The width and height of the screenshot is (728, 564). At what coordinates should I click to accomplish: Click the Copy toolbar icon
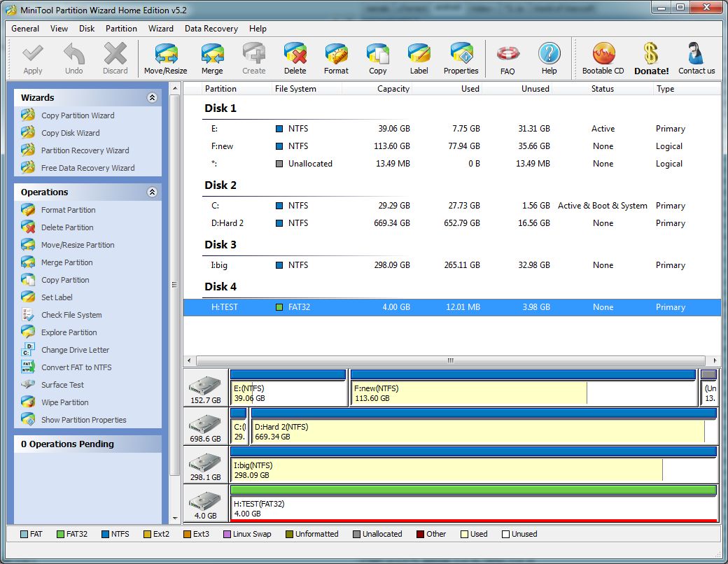[x=378, y=59]
